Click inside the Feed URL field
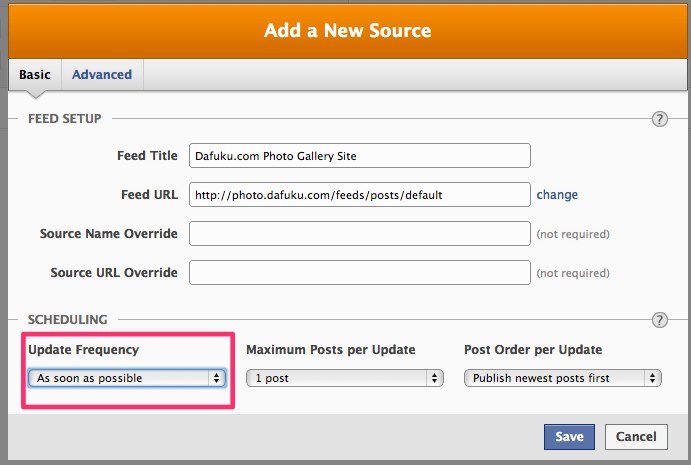 pyautogui.click(x=360, y=195)
